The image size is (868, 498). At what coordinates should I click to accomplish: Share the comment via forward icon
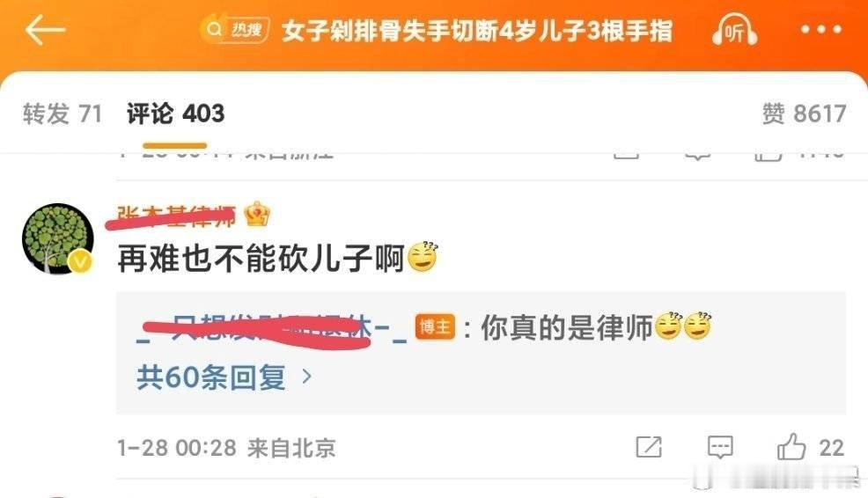click(x=649, y=447)
